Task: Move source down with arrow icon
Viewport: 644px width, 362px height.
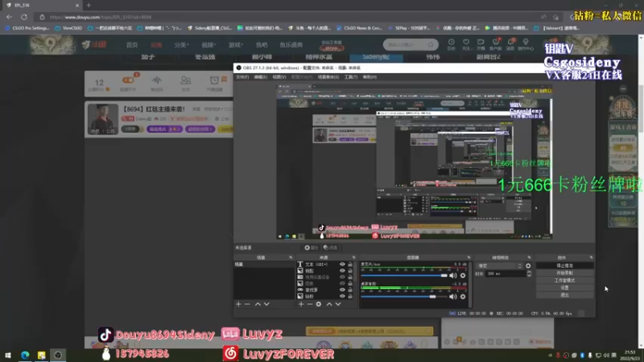Action: 338,304
